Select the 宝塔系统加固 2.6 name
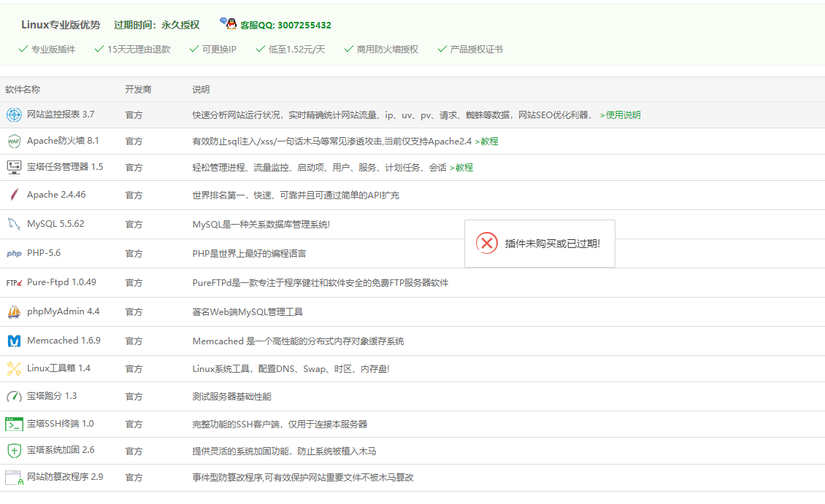Screen dimensions: 825x504 pyautogui.click(x=61, y=450)
